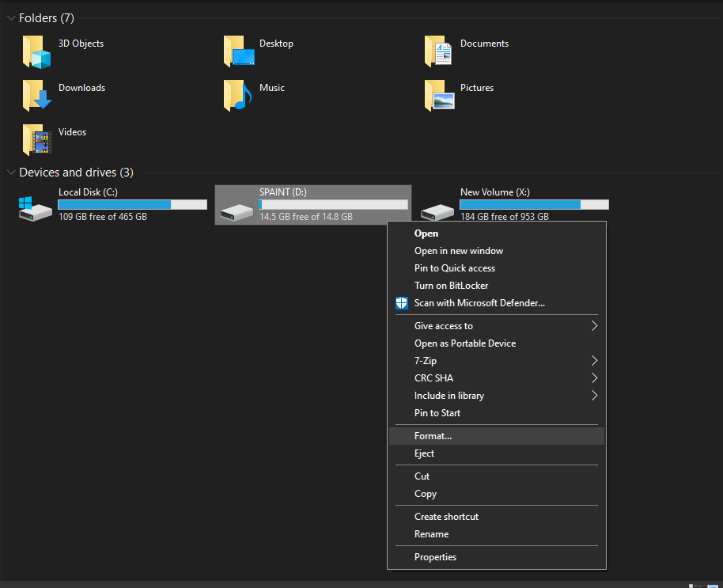Choose Create shortcut
723x588 pixels.
coord(497,517)
